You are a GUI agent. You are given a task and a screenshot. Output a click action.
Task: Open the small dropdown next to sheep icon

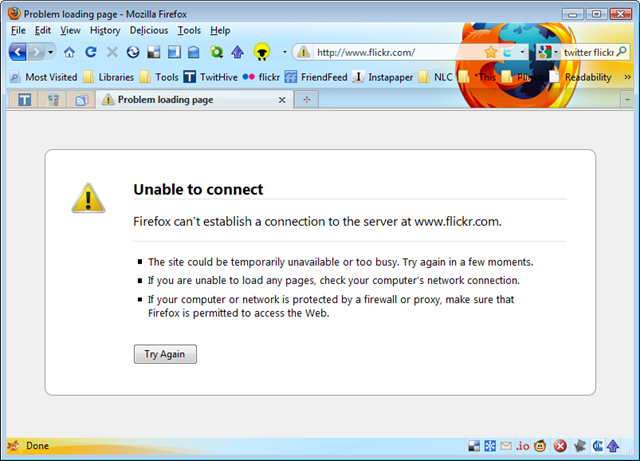[x=284, y=52]
